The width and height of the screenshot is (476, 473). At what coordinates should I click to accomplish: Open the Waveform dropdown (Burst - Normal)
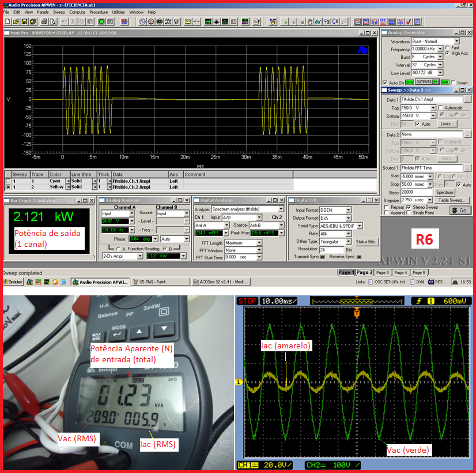457,42
